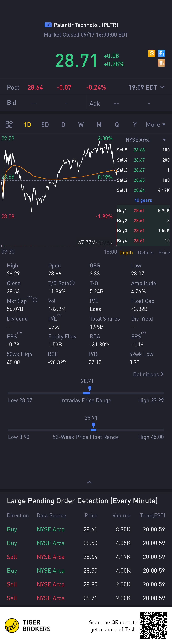Collapse the stock details panel with the up chevron

click(89, 482)
